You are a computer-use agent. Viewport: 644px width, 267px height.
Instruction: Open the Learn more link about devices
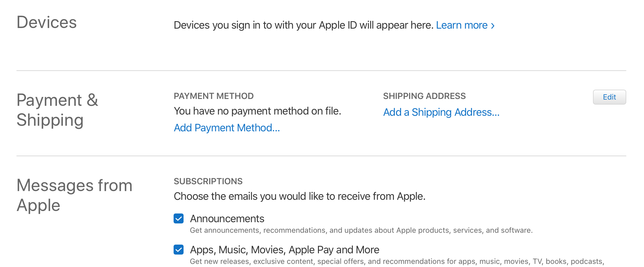(x=465, y=25)
